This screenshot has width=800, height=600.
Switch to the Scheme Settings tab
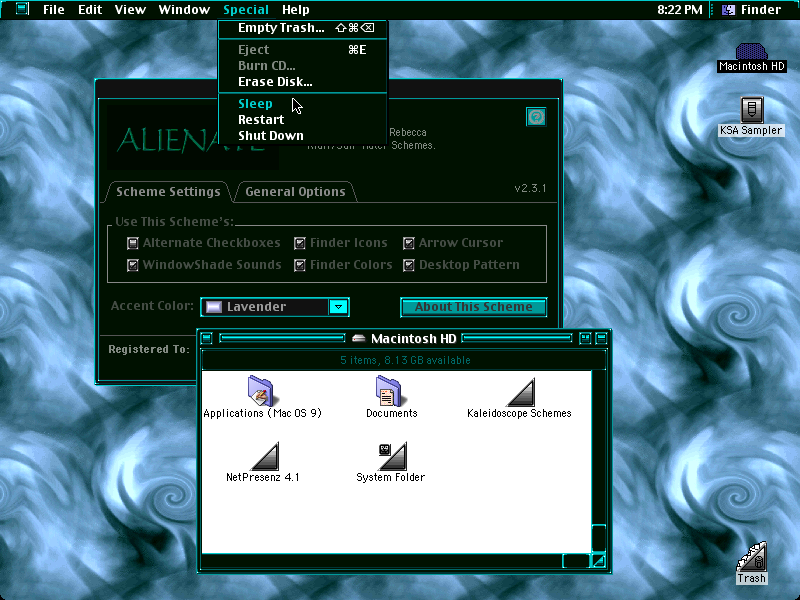168,192
